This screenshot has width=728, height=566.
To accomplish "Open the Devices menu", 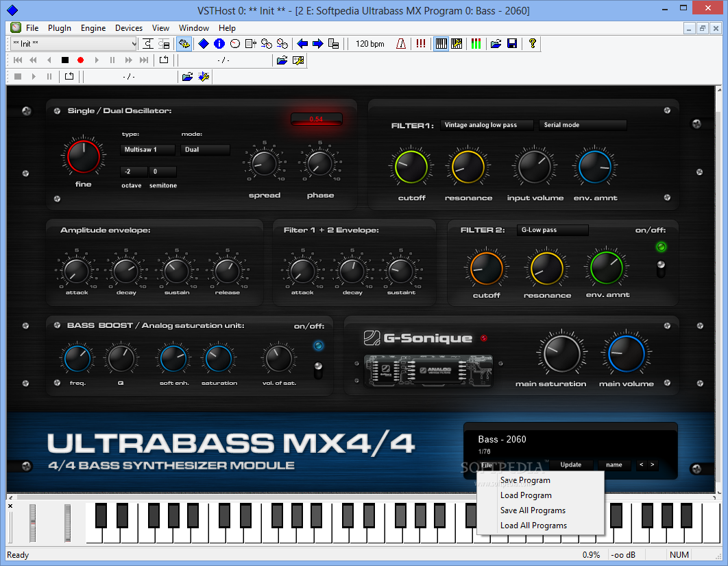I will (129, 28).
